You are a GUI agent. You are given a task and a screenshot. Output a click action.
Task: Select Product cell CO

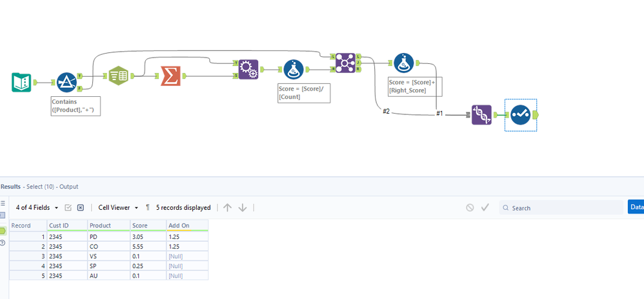pyautogui.click(x=109, y=246)
